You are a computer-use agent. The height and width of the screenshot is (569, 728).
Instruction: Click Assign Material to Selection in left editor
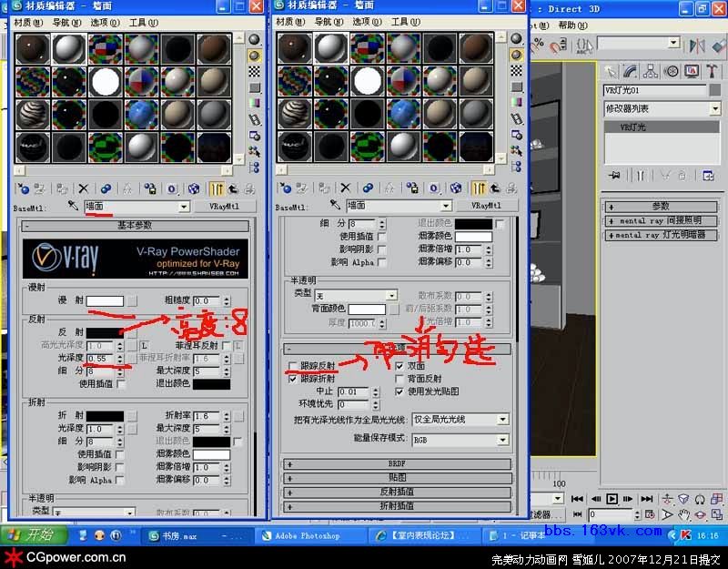(62, 188)
